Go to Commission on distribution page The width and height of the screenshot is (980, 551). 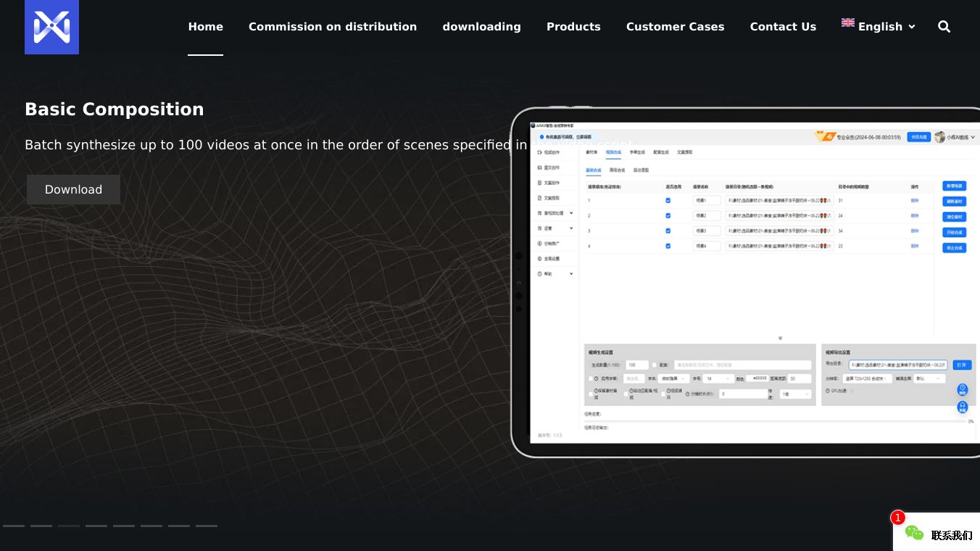pos(333,27)
